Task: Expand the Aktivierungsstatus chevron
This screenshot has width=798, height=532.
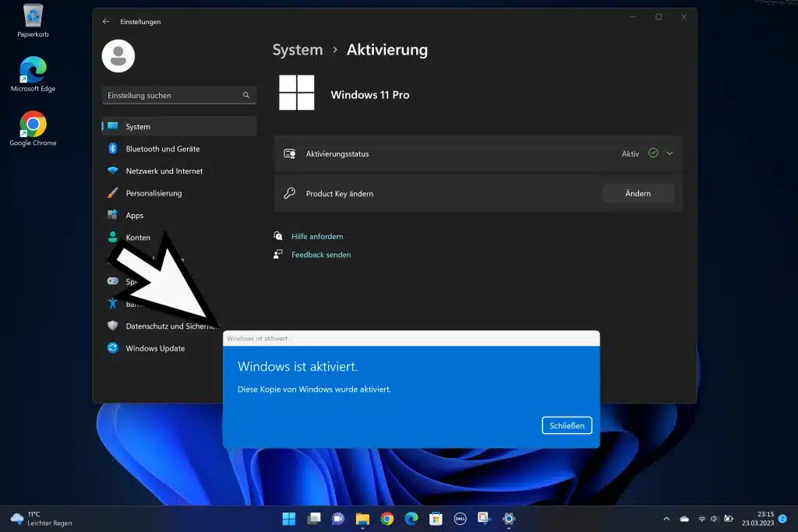Action: click(x=669, y=153)
